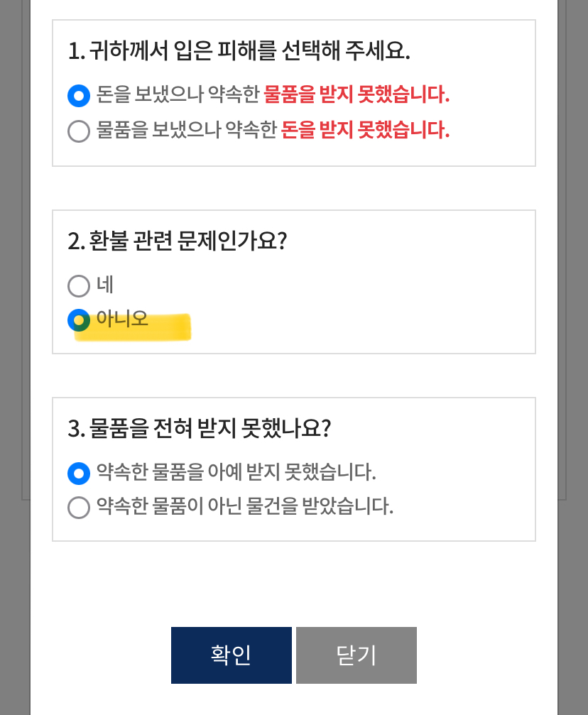The width and height of the screenshot is (588, 715).
Task: Select the radio circle for '물품을 보냈으나' option
Action: pos(78,131)
